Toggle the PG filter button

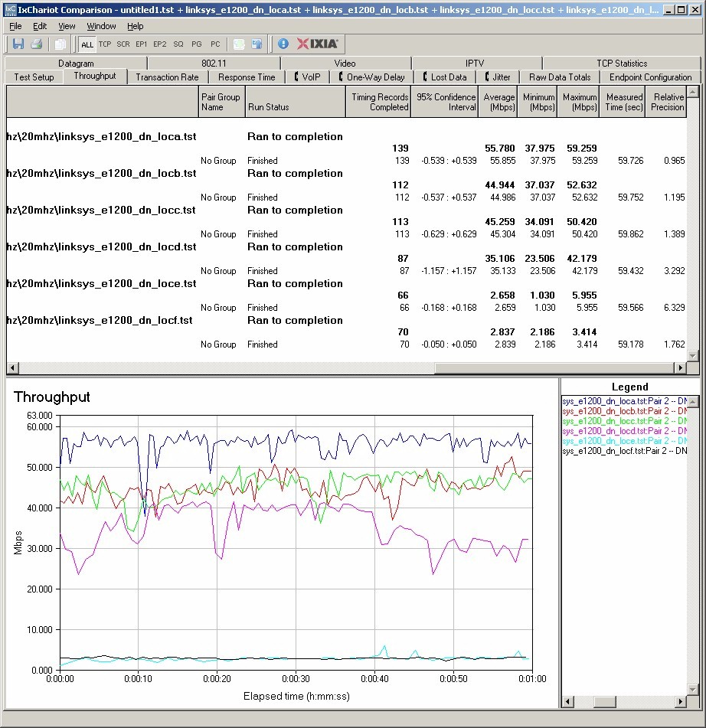(x=197, y=44)
